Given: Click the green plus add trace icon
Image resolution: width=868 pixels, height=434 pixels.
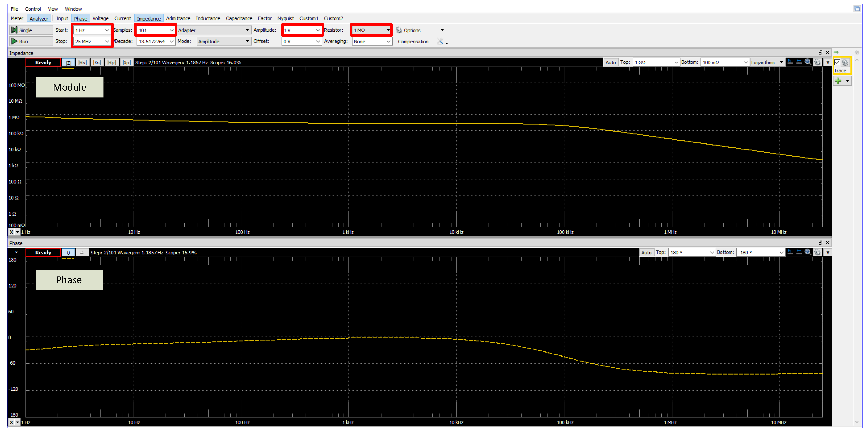Looking at the screenshot, I should coord(838,81).
